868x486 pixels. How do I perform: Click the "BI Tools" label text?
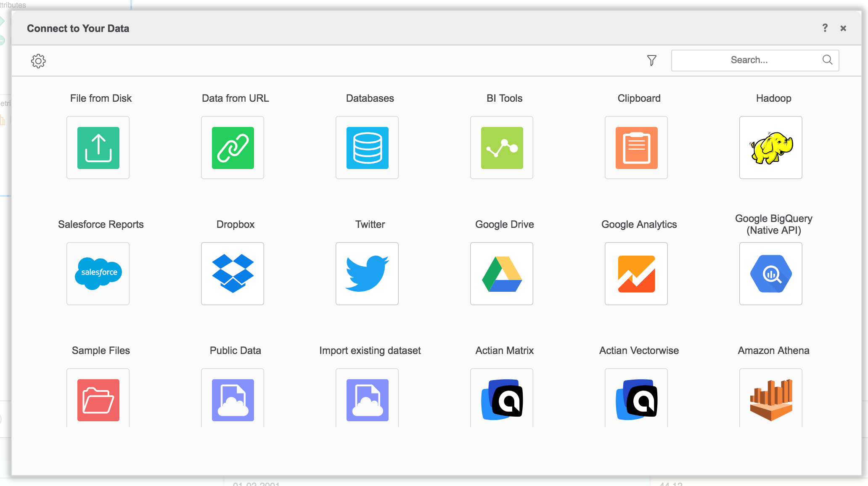[x=505, y=98]
